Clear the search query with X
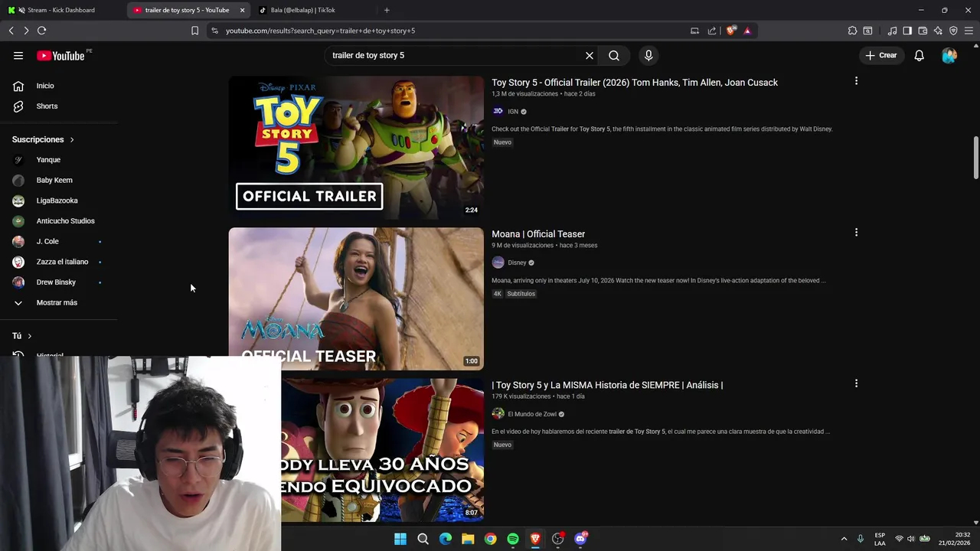This screenshot has height=551, width=980. 590,55
